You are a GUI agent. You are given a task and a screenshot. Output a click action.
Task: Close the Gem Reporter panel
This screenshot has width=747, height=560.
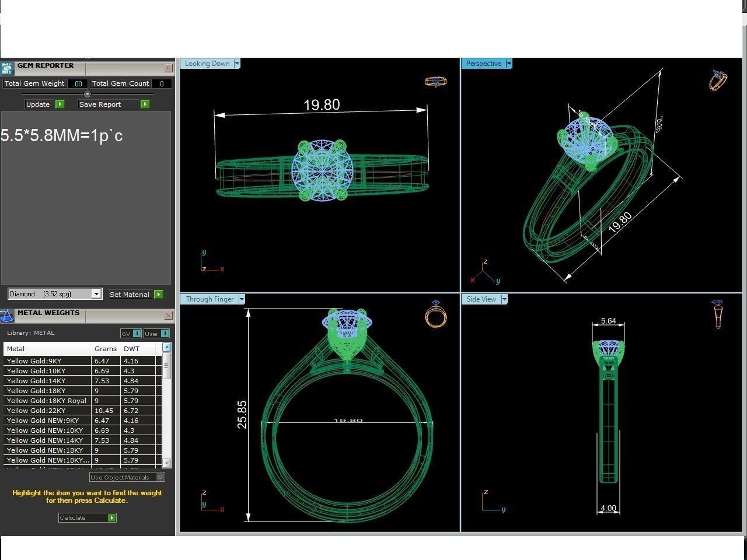[x=168, y=68]
